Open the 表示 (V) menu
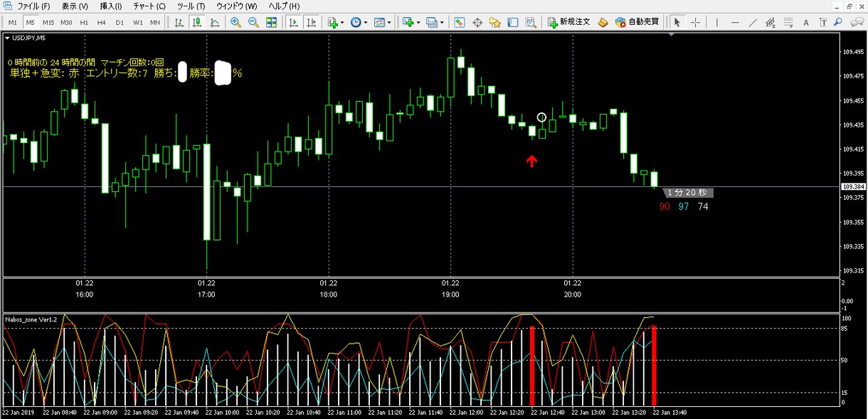This screenshot has height=419, width=868. pos(75,6)
